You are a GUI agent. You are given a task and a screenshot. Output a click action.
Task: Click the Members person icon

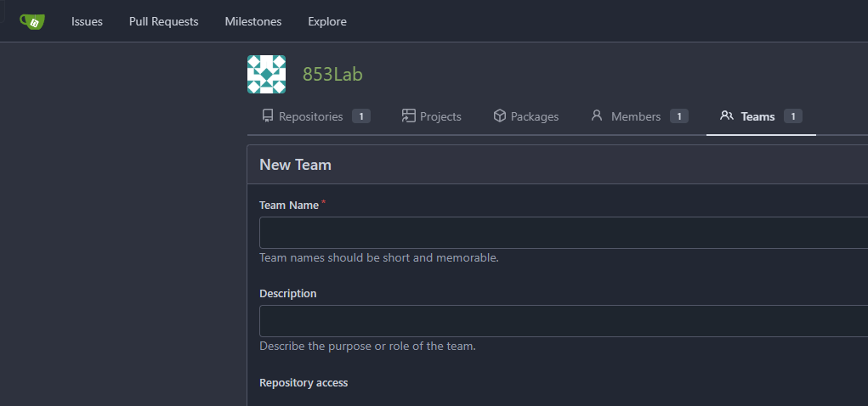[597, 116]
